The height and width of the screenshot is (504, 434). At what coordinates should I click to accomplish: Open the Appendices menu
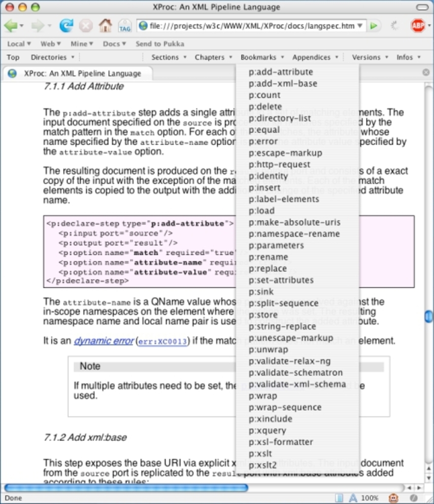click(315, 57)
